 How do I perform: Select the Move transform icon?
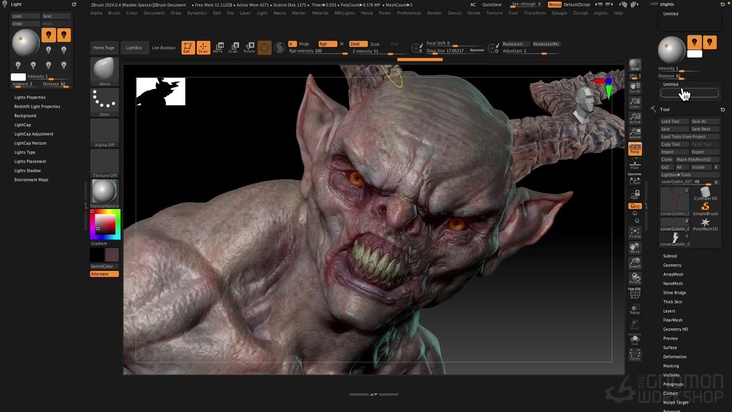pyautogui.click(x=218, y=47)
